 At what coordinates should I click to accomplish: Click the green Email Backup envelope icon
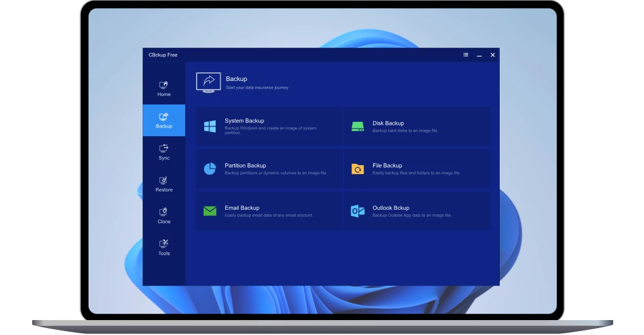(x=210, y=211)
